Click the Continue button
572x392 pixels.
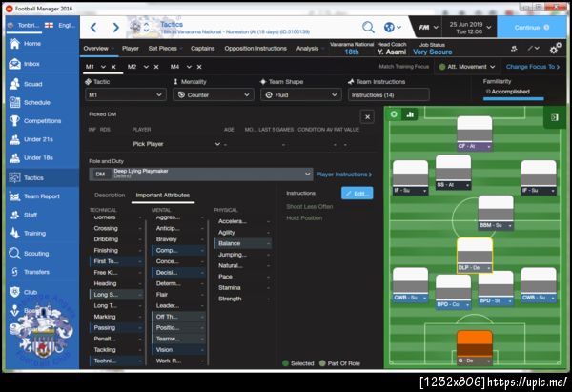pos(532,28)
